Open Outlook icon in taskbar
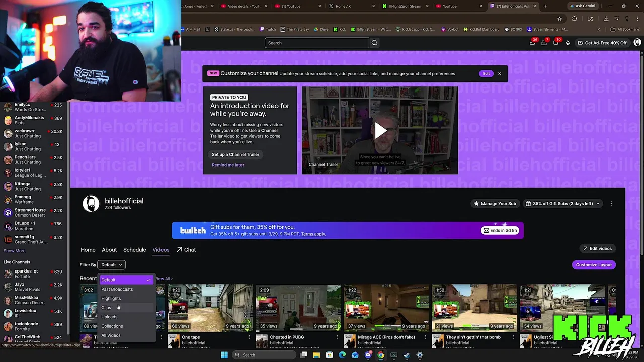Viewport: 644px width, 362px height. (355, 355)
